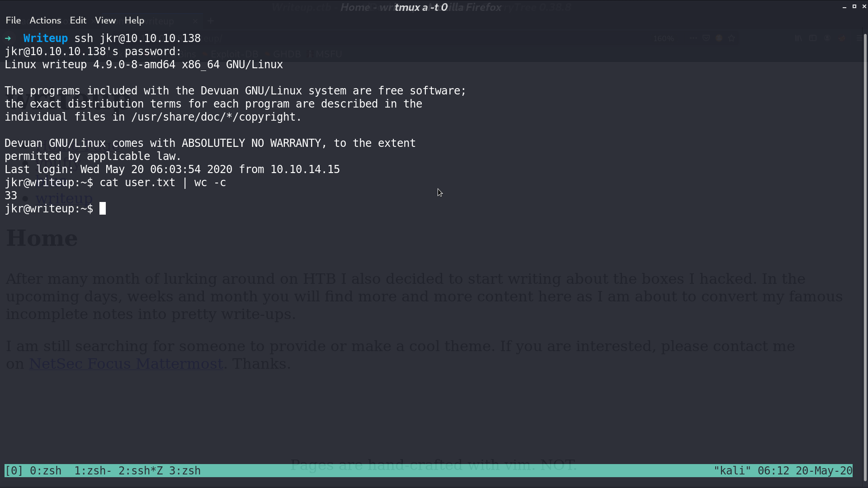Select tmux window 0:zsh in status bar

[46, 471]
